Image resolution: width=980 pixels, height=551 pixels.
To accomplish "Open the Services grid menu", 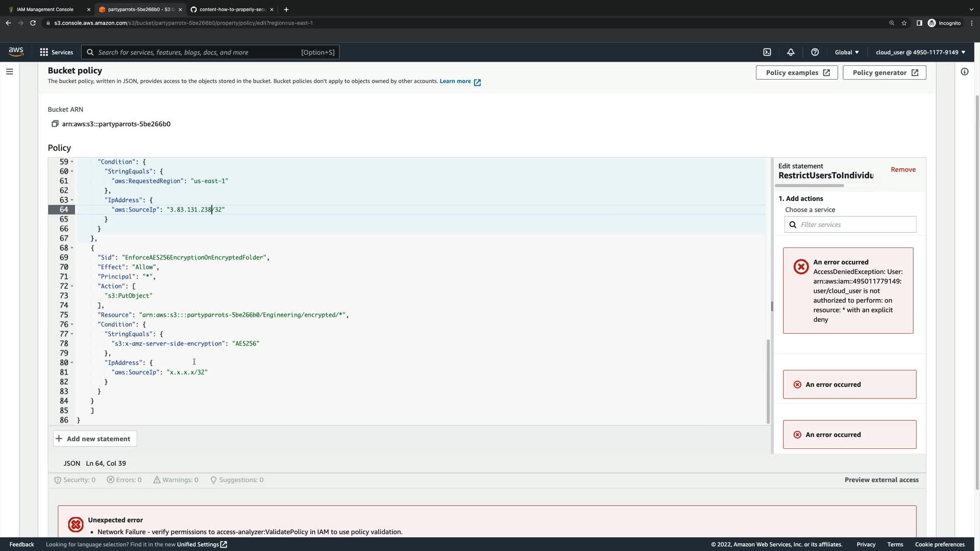I will [x=57, y=52].
